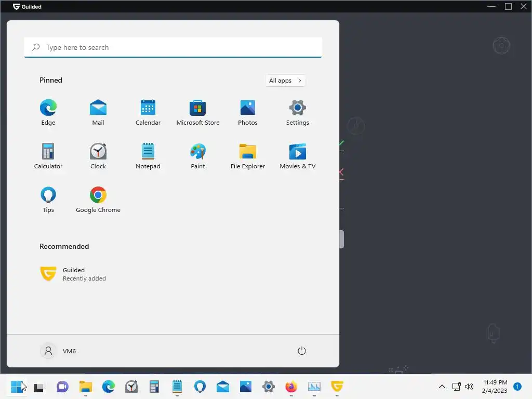
Task: Show hidden system tray icons
Action: point(442,387)
